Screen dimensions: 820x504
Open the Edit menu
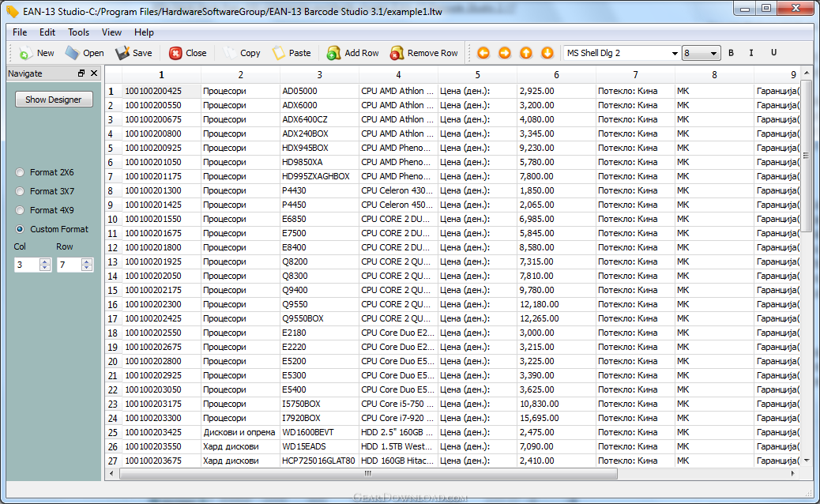[47, 32]
